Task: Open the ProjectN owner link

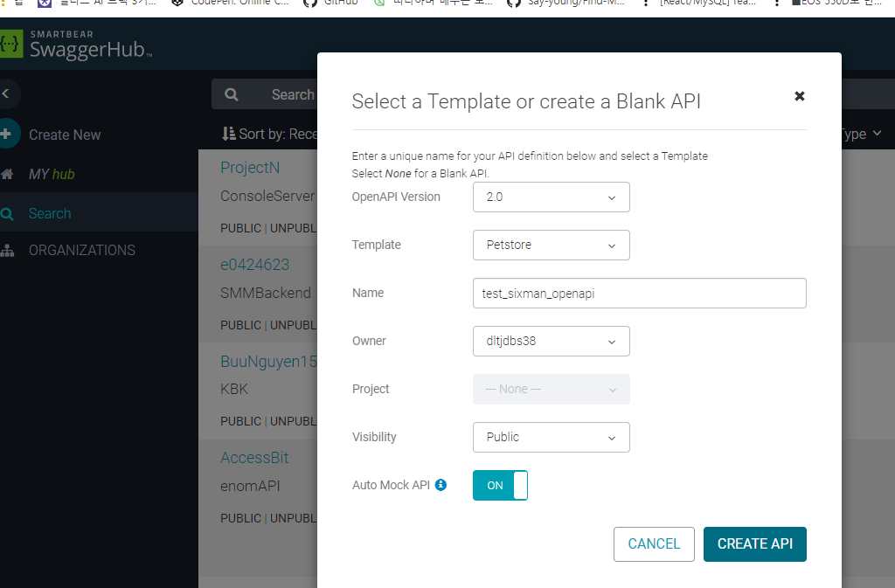Action: click(250, 167)
